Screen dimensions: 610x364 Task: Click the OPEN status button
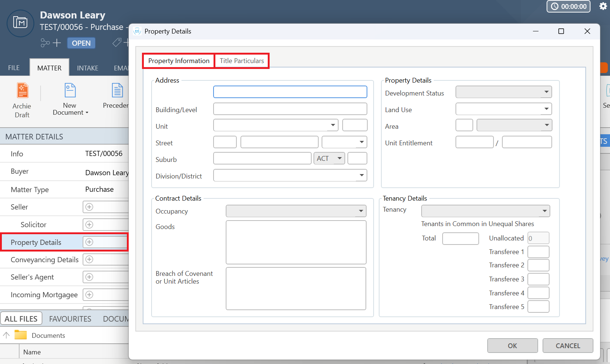[x=81, y=43]
